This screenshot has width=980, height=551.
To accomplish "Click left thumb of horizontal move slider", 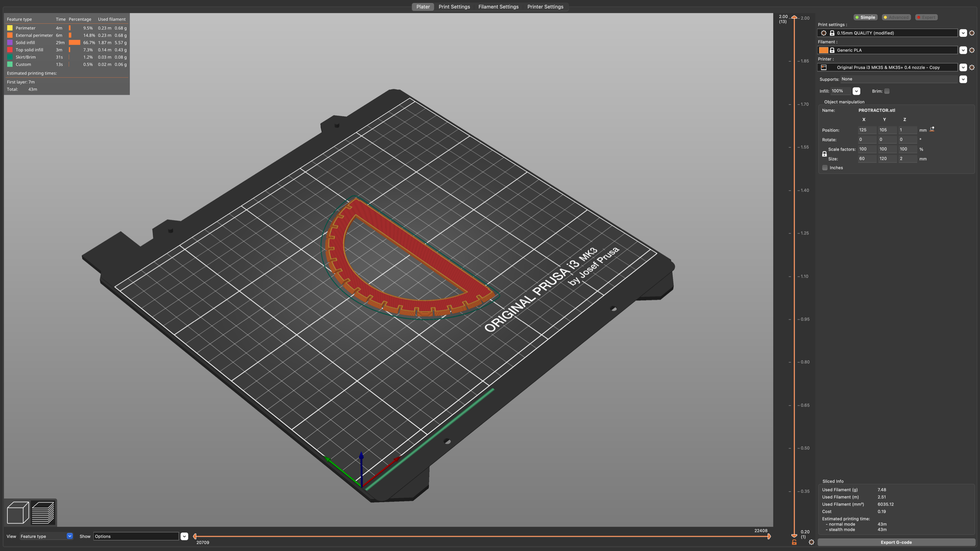I will point(195,536).
